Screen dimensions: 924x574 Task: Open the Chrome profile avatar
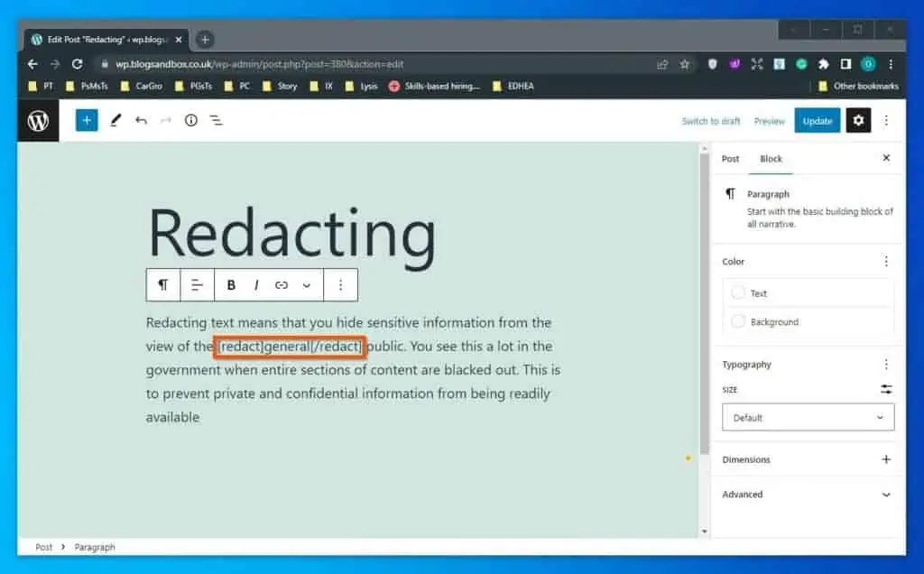[868, 64]
